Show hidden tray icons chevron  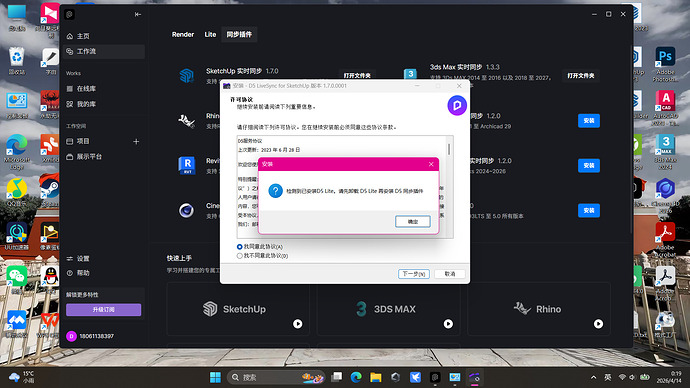pyautogui.click(x=593, y=377)
